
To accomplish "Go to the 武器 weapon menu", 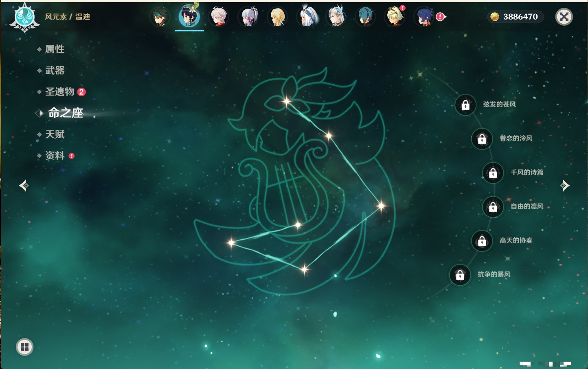I will coord(55,71).
